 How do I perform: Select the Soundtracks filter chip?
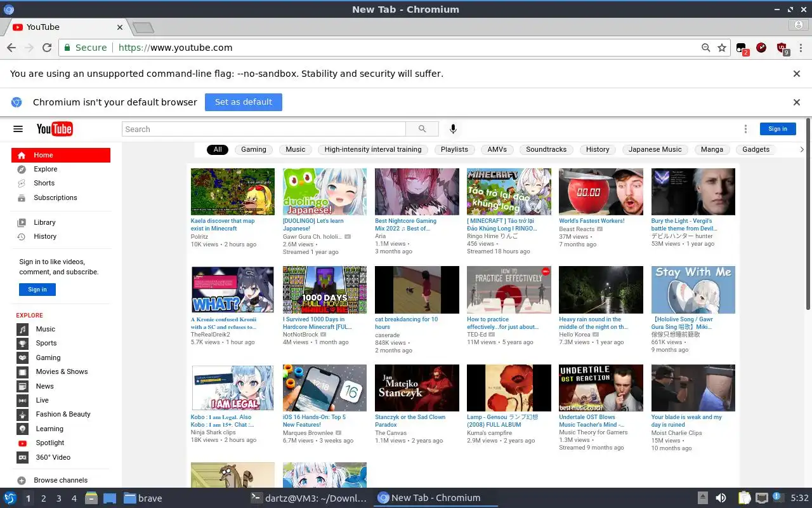(546, 149)
